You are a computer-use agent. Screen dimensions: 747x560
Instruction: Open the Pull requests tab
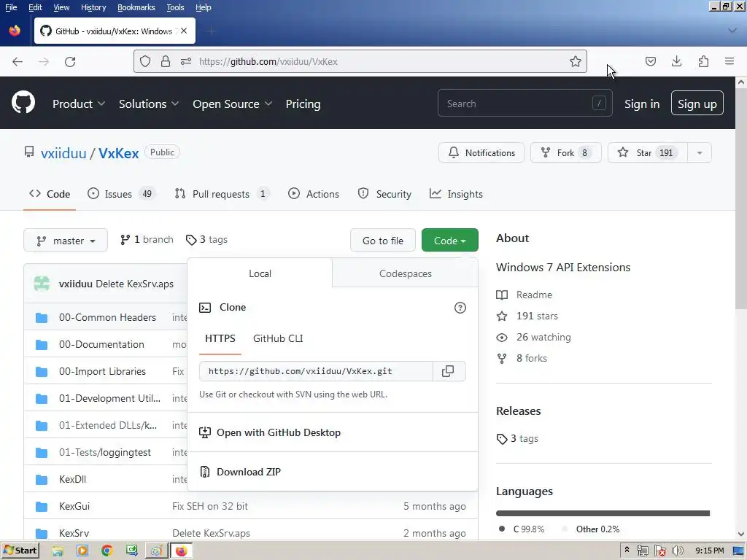222,194
